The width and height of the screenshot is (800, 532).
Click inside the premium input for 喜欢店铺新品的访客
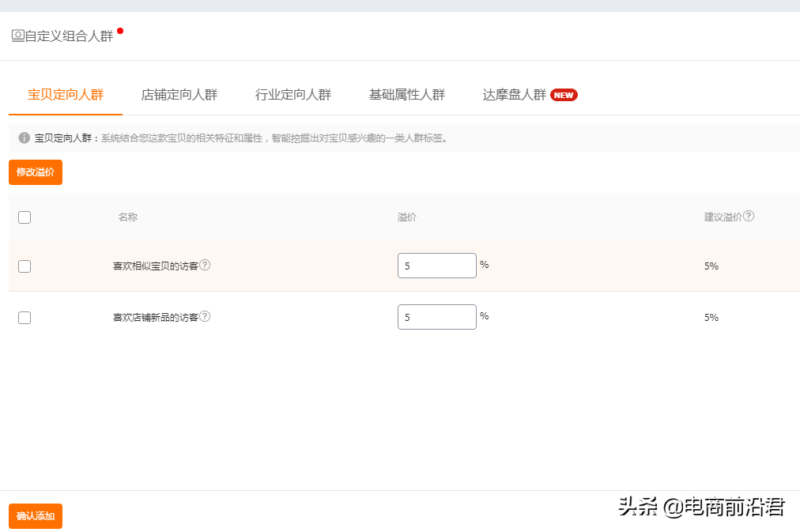click(x=436, y=316)
